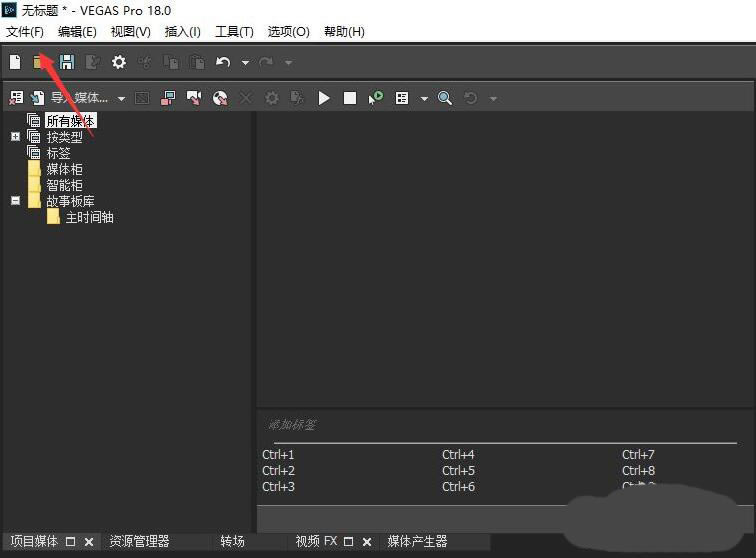
Task: Expand the 按类型 tree node
Action: pos(15,136)
